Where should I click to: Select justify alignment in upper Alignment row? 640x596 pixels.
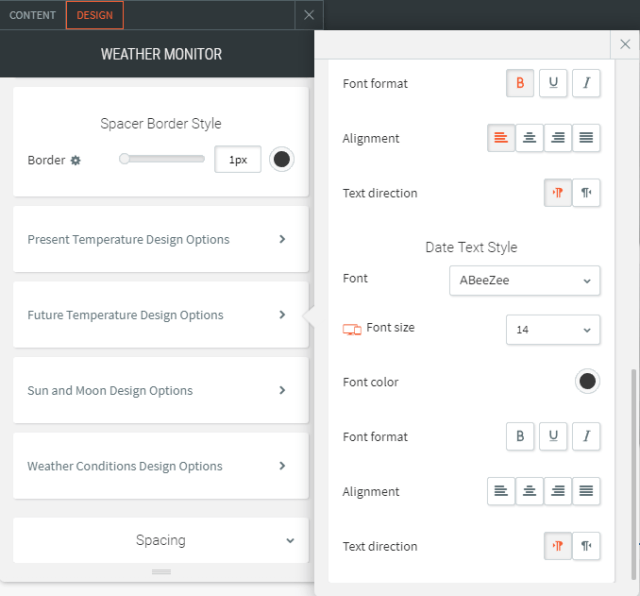coord(586,138)
